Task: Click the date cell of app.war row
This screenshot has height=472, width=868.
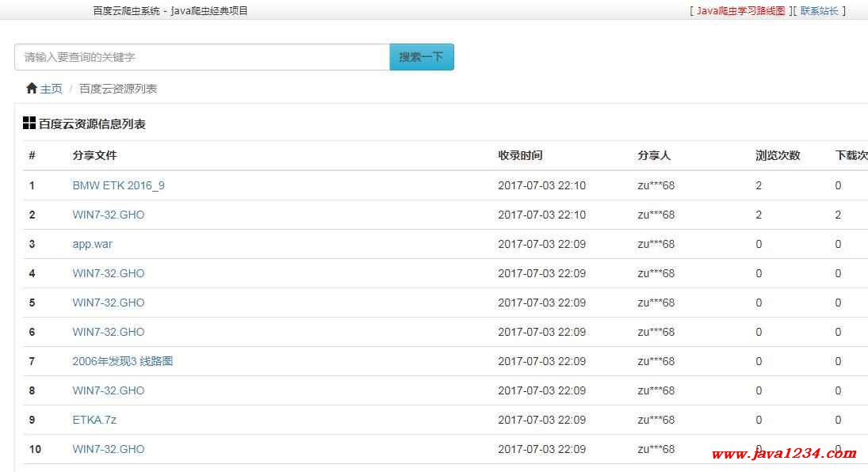Action: coord(542,244)
